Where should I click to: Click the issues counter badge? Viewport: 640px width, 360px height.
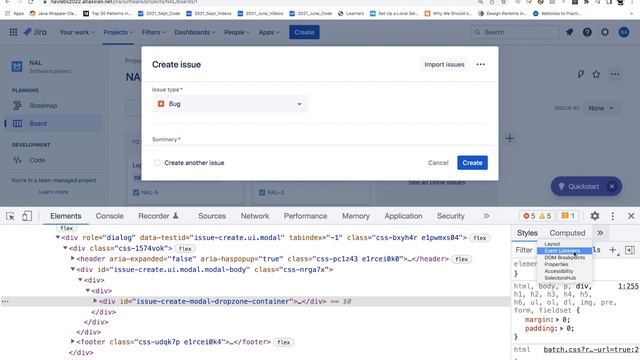click(568, 216)
